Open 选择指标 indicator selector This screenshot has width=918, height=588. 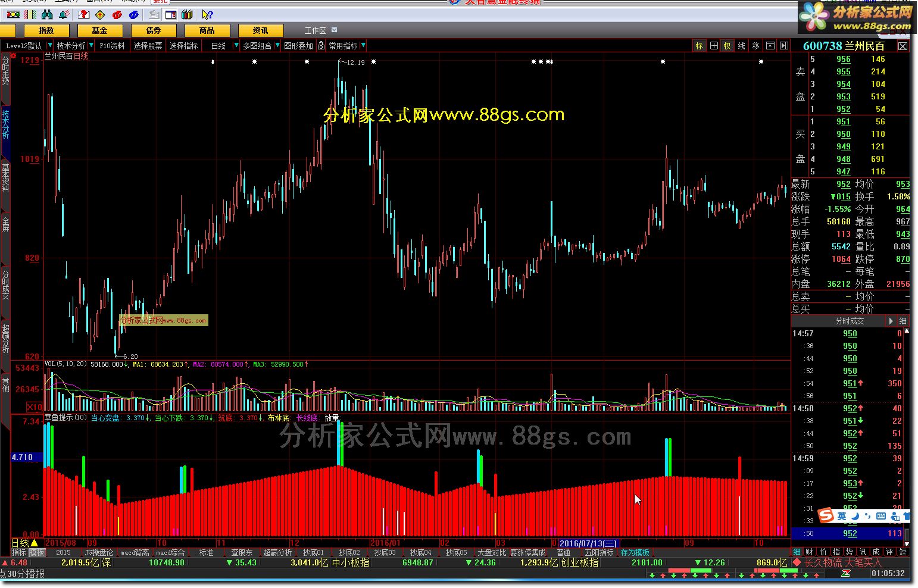click(183, 46)
